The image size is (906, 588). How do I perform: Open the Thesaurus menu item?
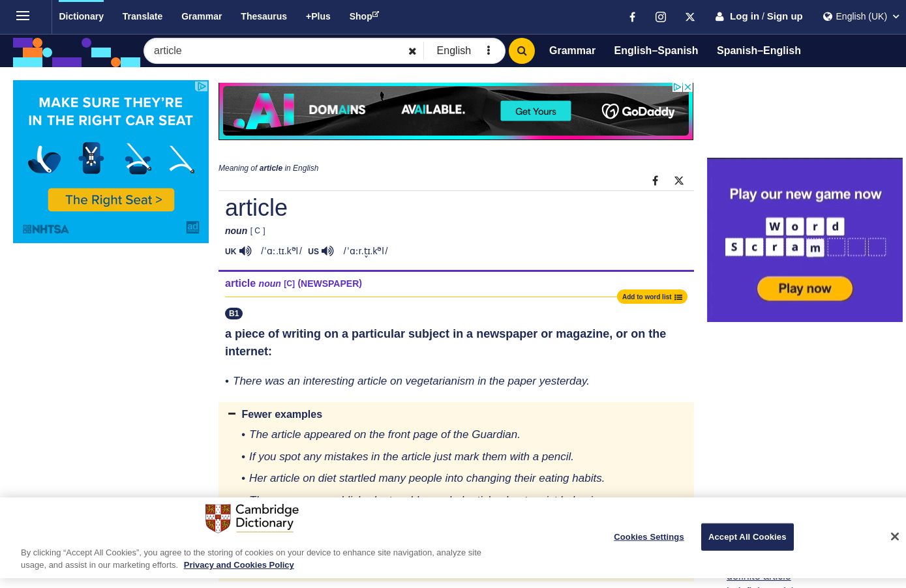[264, 16]
